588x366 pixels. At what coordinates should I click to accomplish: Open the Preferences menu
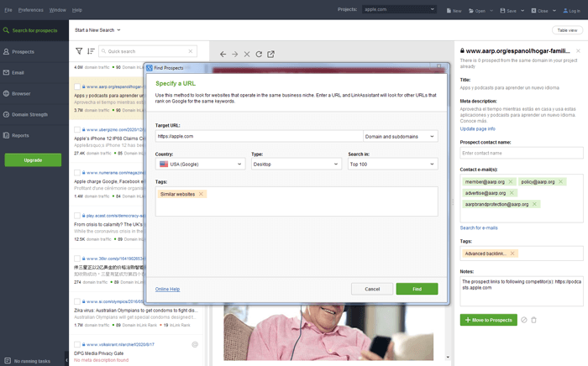pyautogui.click(x=31, y=10)
